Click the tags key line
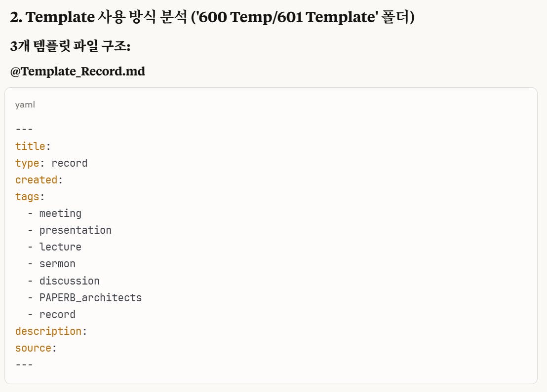547x392 pixels. point(30,197)
